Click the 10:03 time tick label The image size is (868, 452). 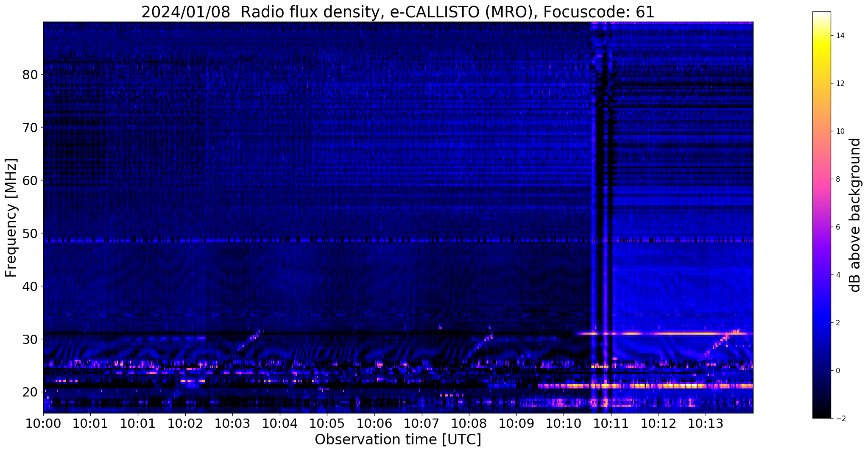coord(232,423)
